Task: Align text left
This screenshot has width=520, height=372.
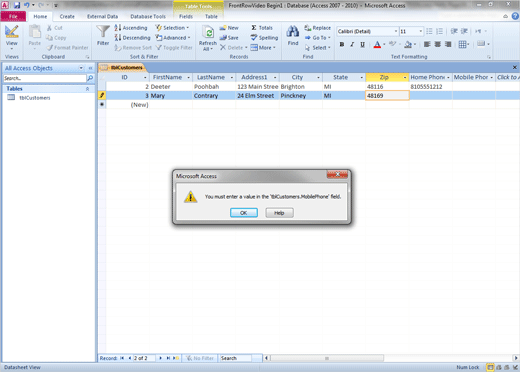Action: [427, 44]
